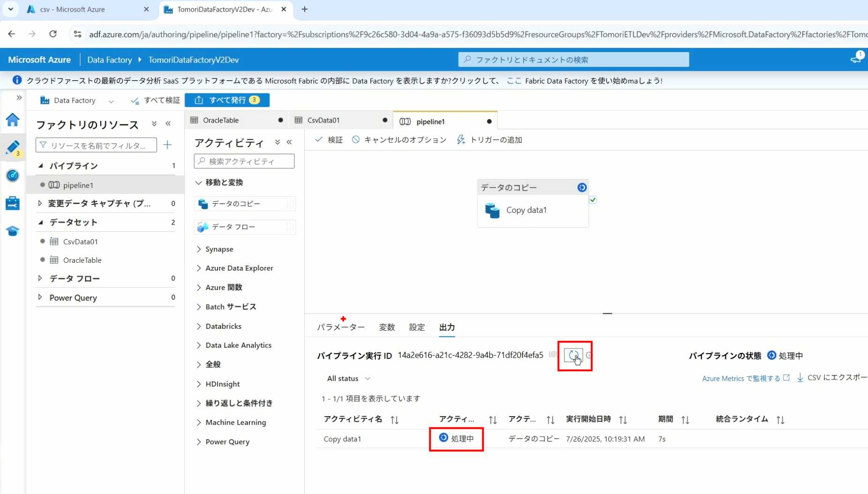Click the notifications icon in Azure header

856,60
